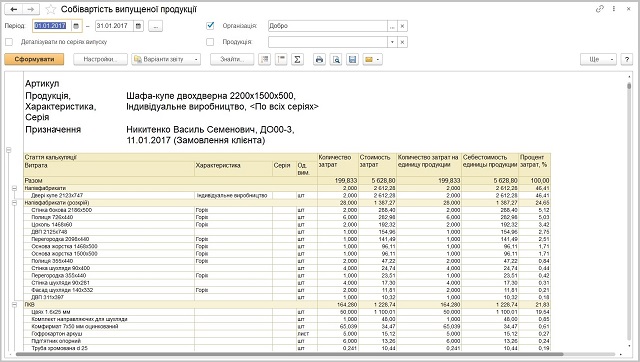Enable the Продукція filter checkbox
The width and height of the screenshot is (640, 362).
coord(210,42)
